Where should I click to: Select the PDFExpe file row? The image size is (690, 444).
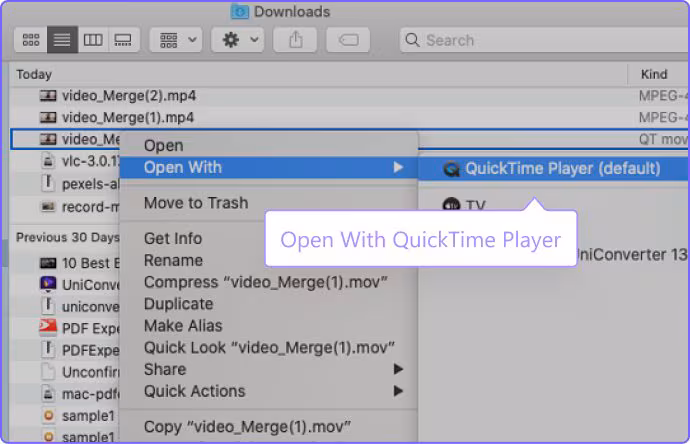tap(65, 350)
